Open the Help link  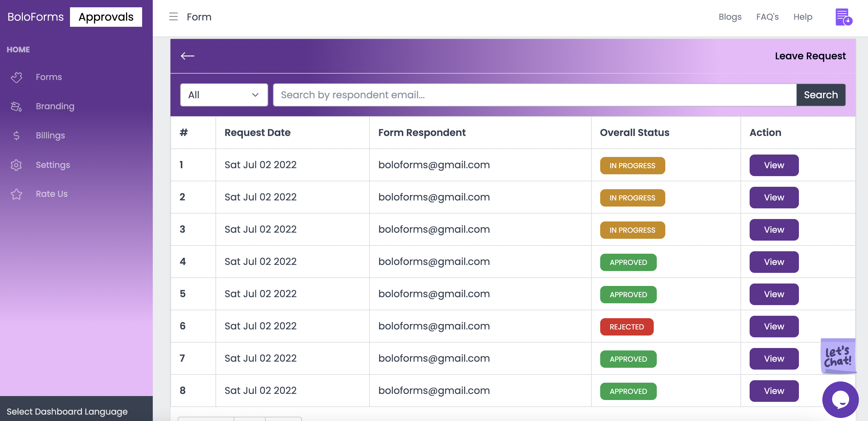pyautogui.click(x=802, y=17)
